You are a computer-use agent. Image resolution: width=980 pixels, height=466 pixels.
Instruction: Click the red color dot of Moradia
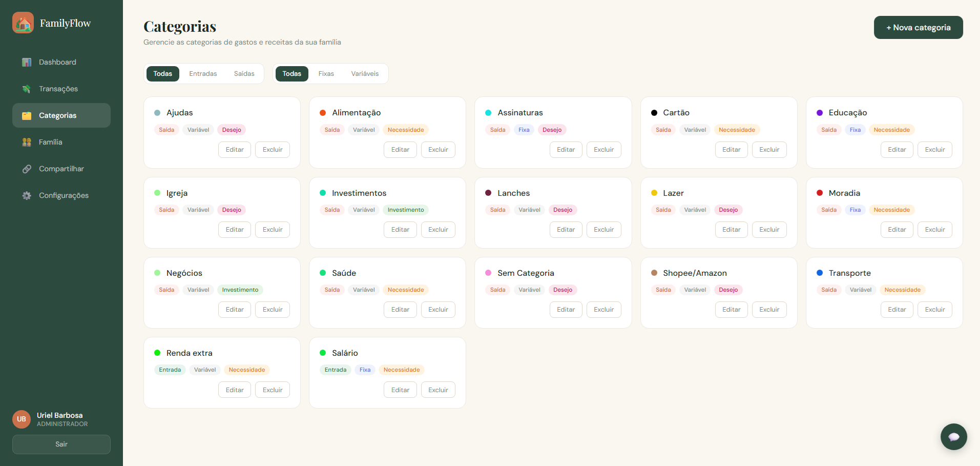click(820, 193)
